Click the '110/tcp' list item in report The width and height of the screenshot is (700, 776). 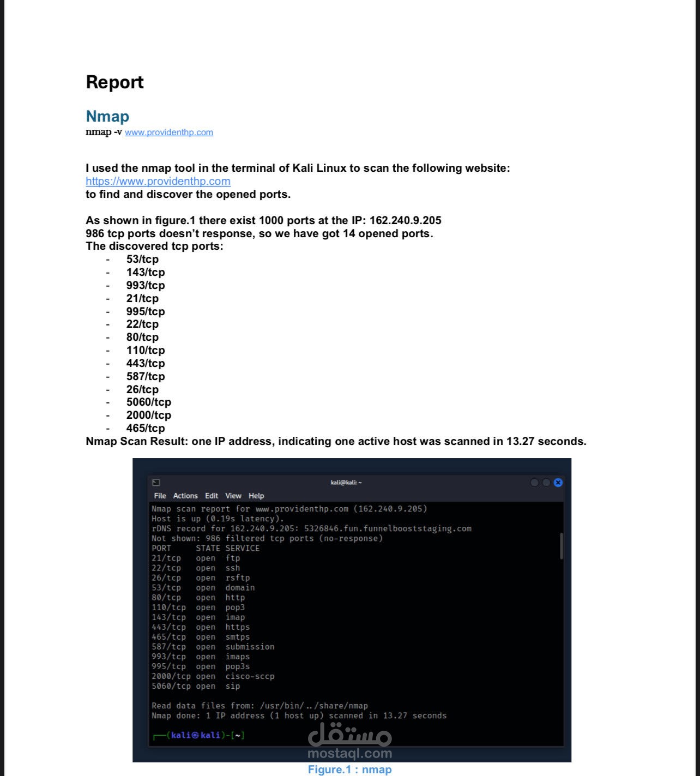[146, 350]
